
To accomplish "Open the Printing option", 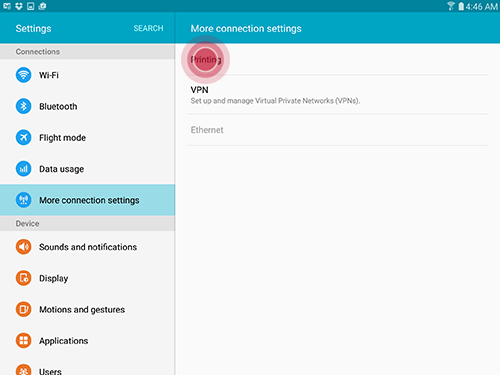I will pyautogui.click(x=337, y=60).
